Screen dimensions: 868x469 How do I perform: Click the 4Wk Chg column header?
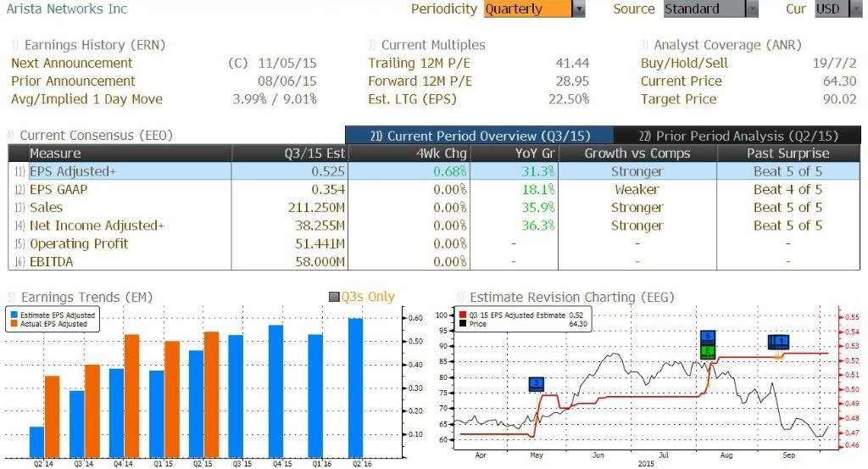[x=409, y=154]
